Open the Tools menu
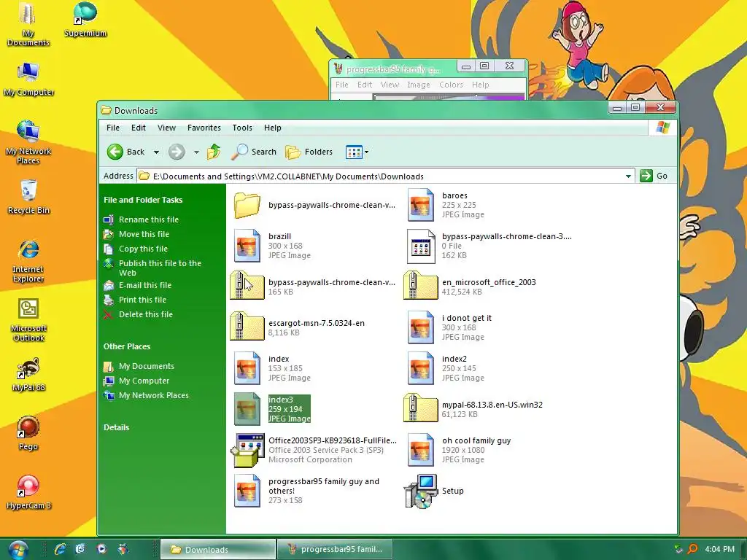 coord(242,128)
